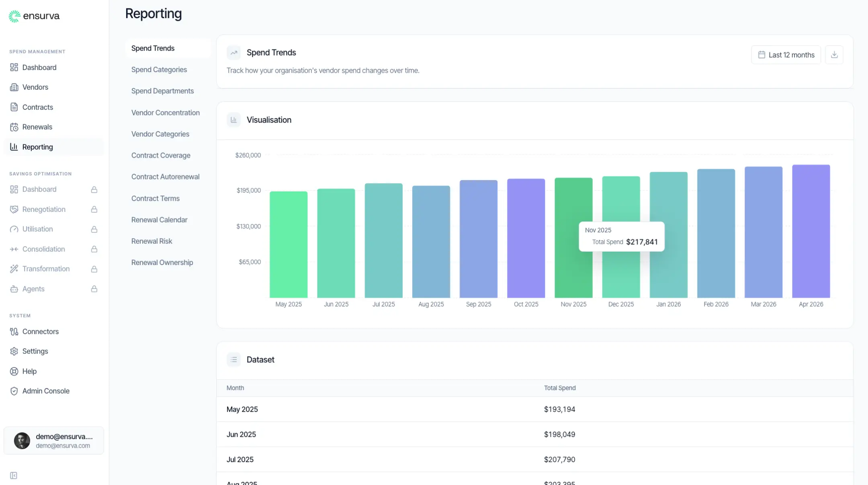Click the lock toggle beside Agents

click(94, 289)
